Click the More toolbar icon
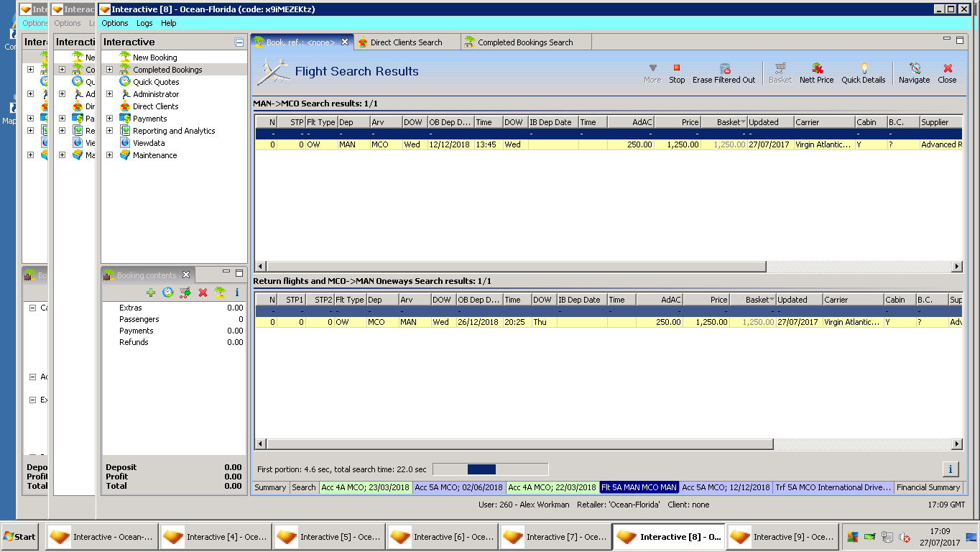This screenshot has height=552, width=980. [652, 68]
